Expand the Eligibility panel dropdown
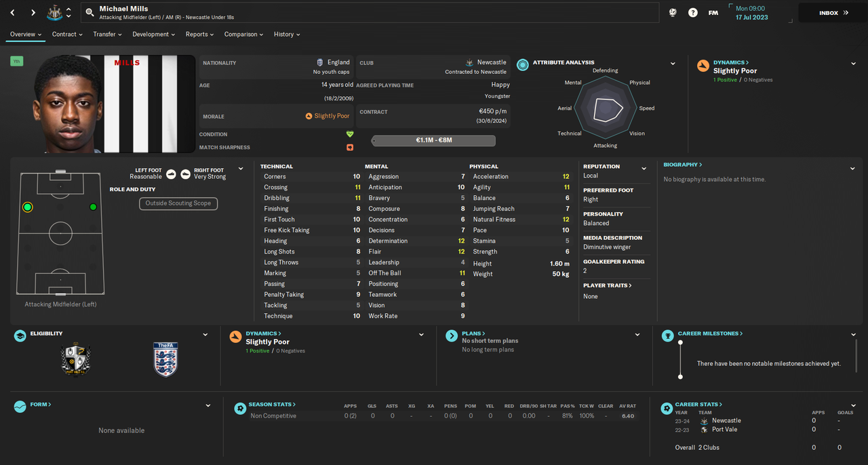 (205, 335)
